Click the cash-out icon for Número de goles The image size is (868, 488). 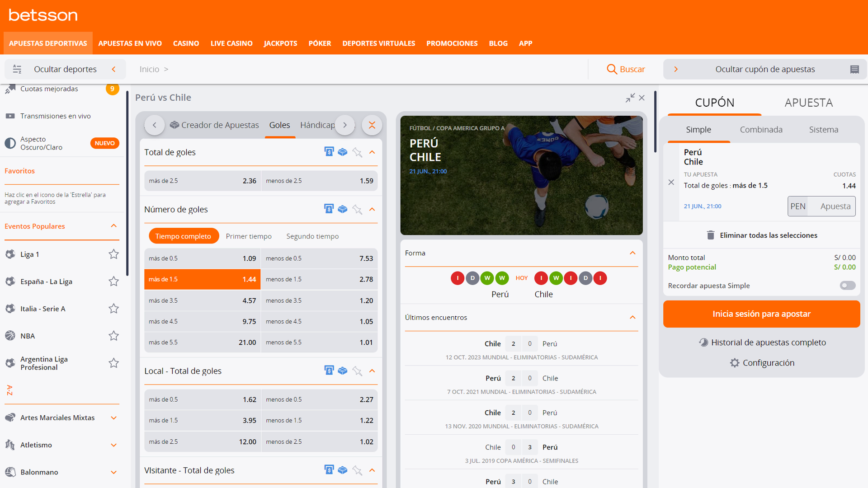[329, 209]
